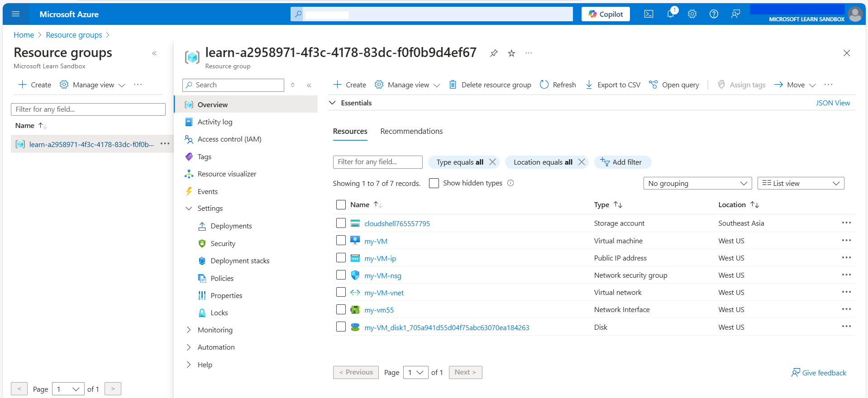Open resources page number dropdown
The width and height of the screenshot is (868, 398).
[415, 373]
